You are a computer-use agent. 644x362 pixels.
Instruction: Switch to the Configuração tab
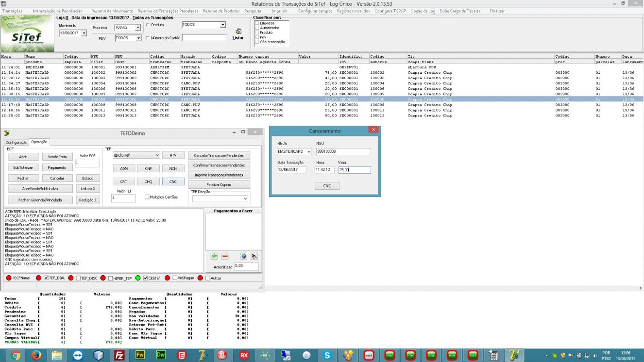click(17, 142)
